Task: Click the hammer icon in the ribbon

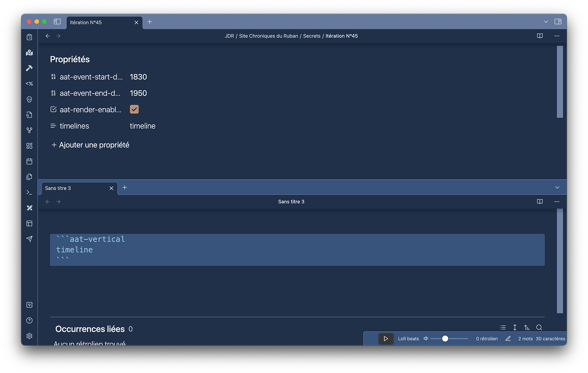Action: (29, 68)
